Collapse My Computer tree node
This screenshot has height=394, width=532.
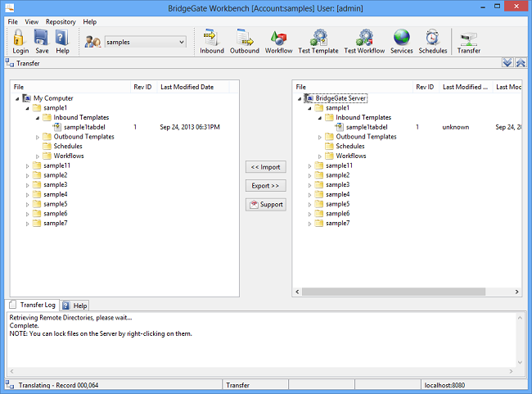tap(17, 98)
